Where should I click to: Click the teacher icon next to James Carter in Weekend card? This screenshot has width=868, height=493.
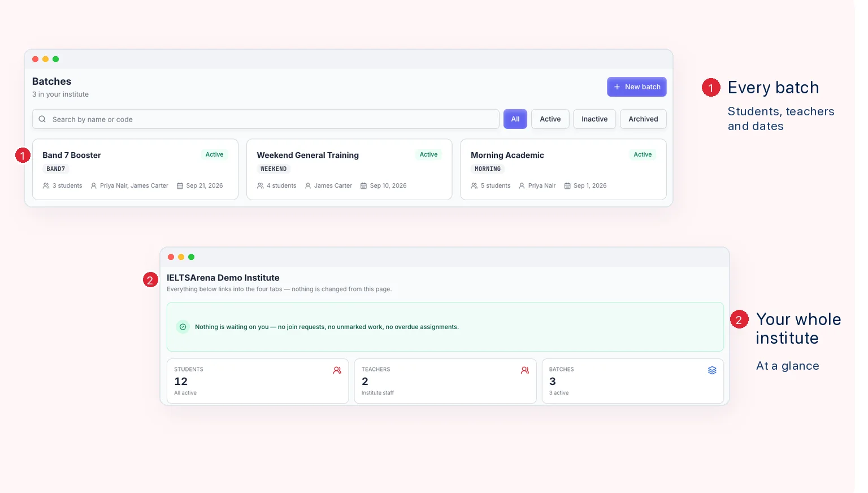(308, 185)
